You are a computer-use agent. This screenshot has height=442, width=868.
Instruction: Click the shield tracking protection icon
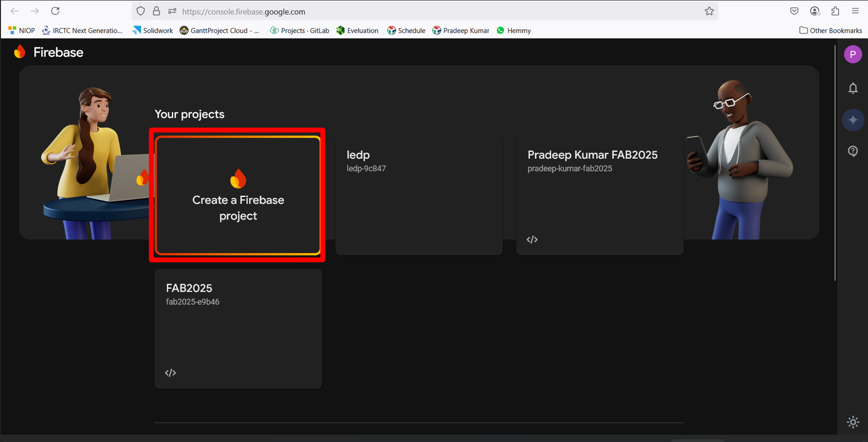[x=140, y=11]
